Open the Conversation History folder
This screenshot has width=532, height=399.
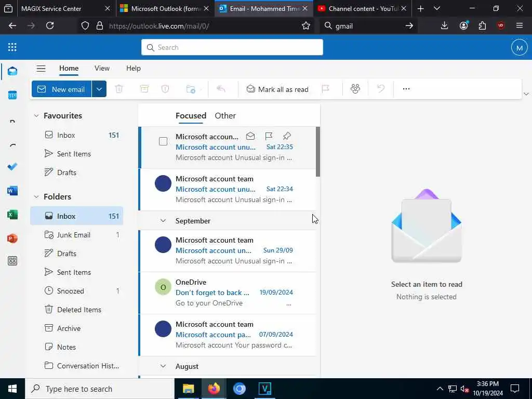pyautogui.click(x=77, y=366)
